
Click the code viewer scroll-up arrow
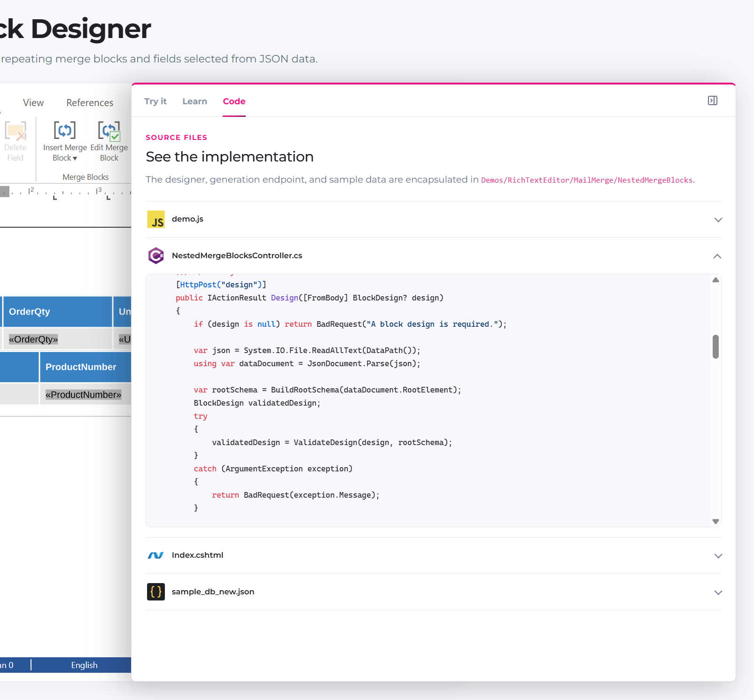click(x=715, y=280)
